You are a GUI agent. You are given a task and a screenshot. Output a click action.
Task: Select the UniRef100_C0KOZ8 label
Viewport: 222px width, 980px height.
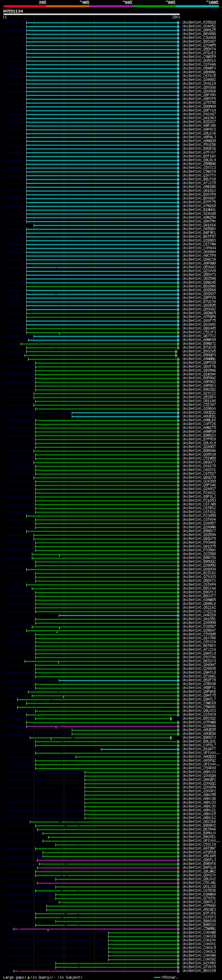(199, 936)
